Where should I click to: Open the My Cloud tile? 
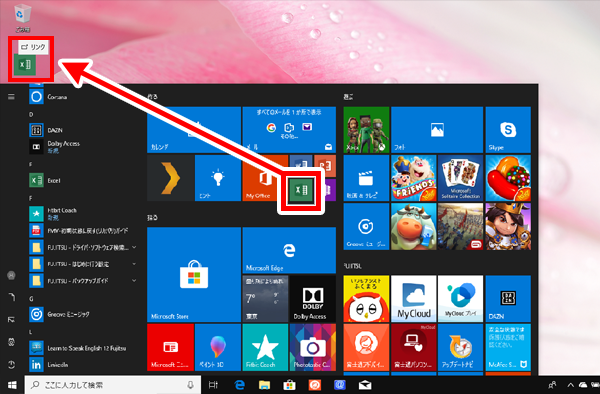[x=413, y=299]
